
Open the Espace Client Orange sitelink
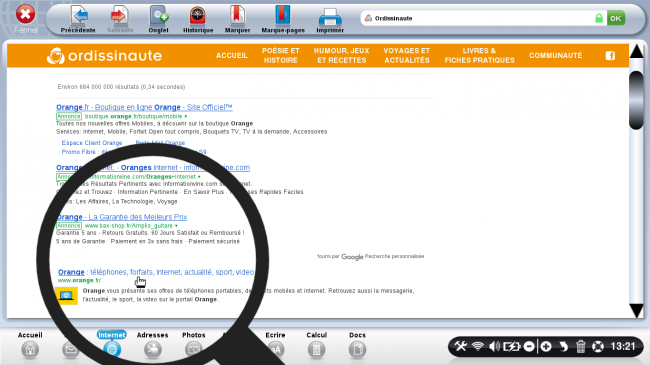point(92,143)
